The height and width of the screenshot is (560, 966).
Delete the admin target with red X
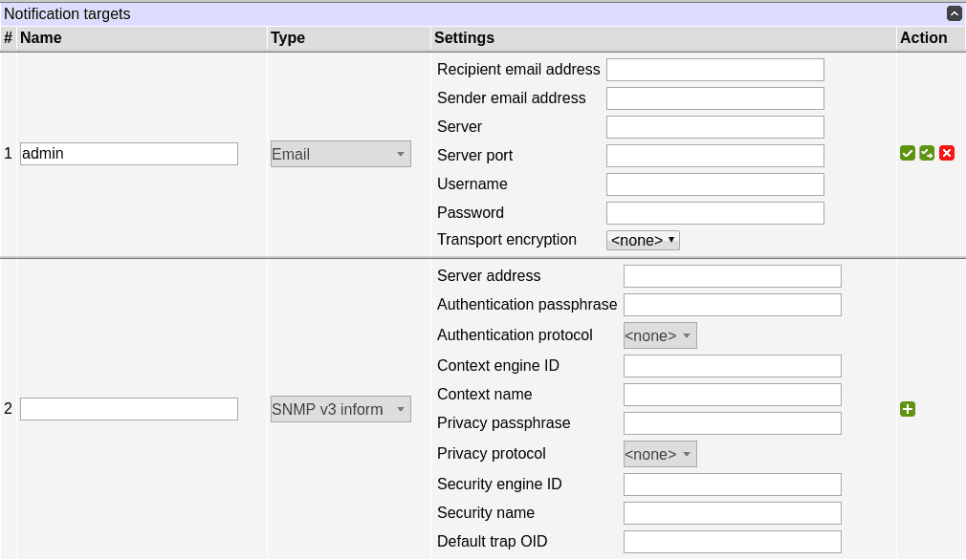947,153
